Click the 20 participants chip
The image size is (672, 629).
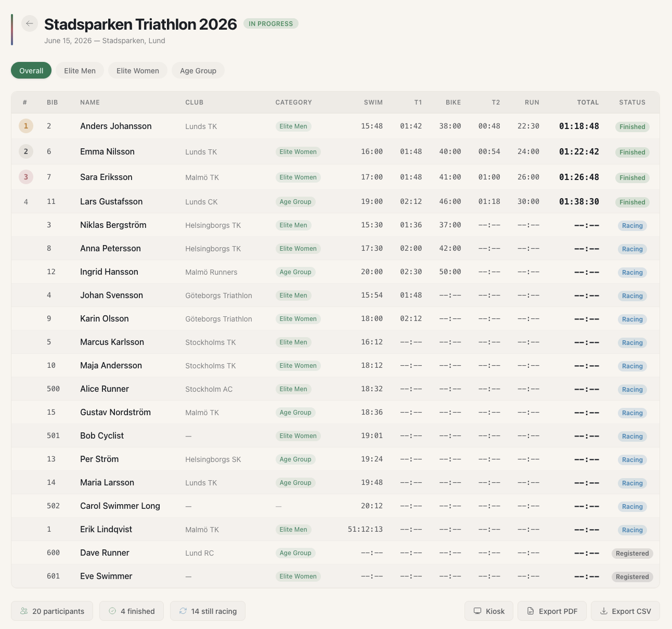click(52, 611)
